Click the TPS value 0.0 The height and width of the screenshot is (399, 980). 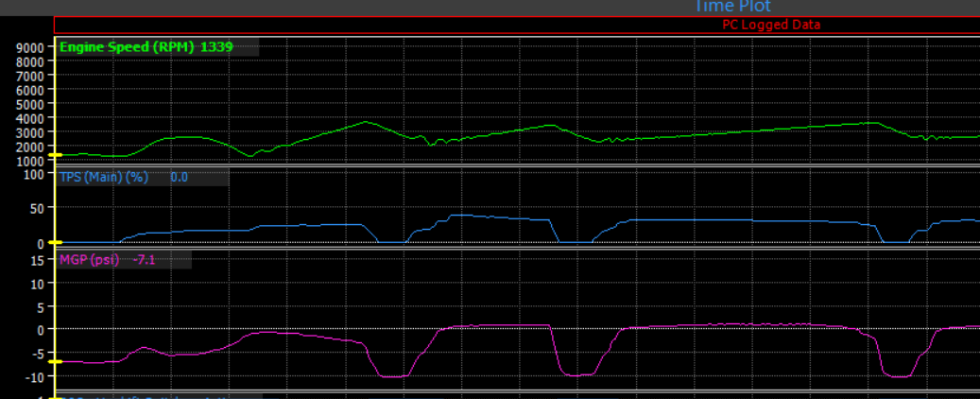(x=179, y=177)
